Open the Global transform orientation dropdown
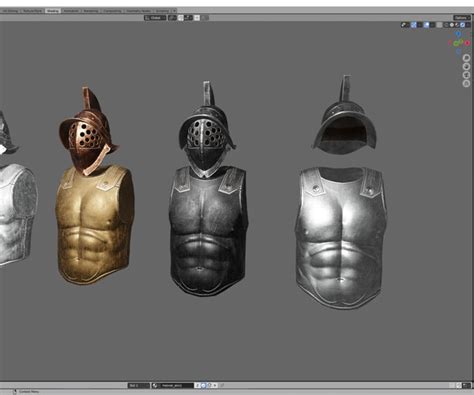The image size is (474, 395). click(x=155, y=18)
